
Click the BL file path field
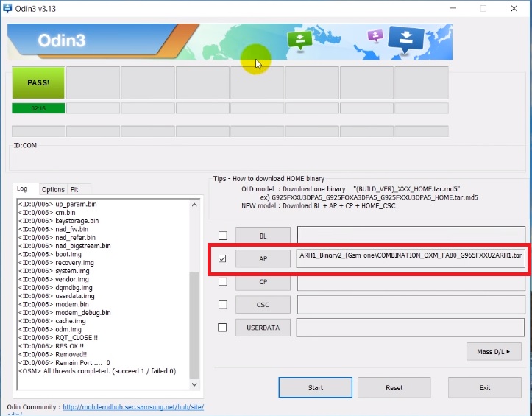pos(411,235)
